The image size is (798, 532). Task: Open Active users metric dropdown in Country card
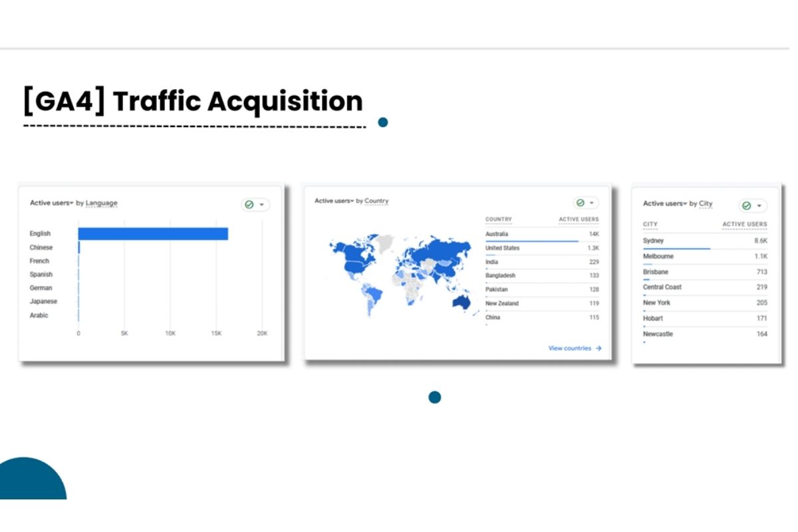334,201
